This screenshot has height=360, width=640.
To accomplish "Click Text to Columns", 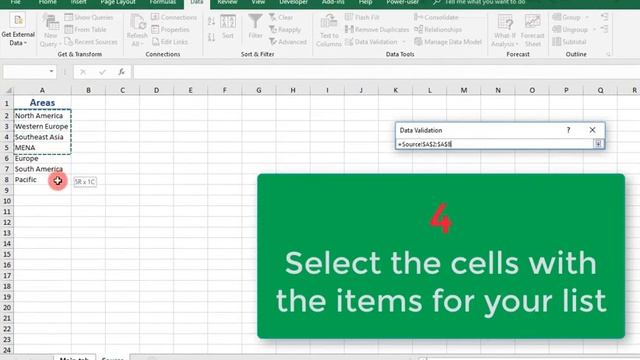I will (329, 30).
